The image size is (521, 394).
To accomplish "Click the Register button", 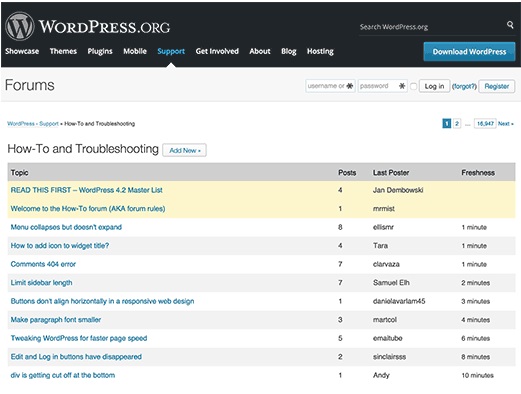I will [x=497, y=86].
